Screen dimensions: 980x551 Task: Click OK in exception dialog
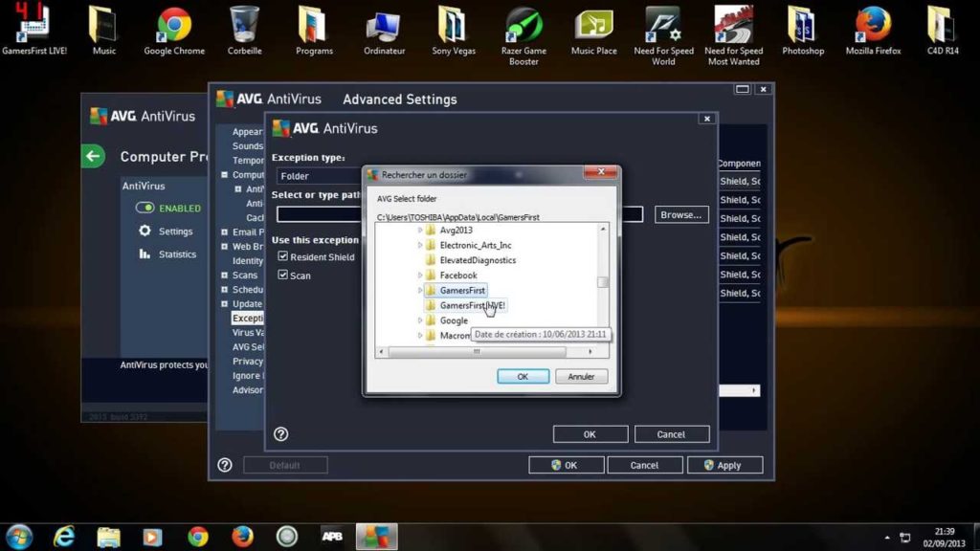pos(590,434)
